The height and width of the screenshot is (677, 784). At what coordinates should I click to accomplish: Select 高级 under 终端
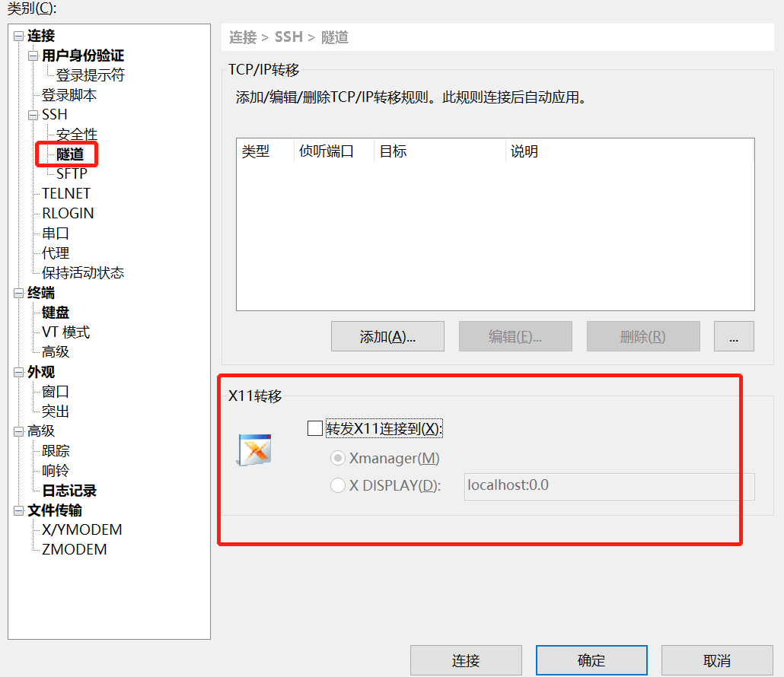click(56, 351)
